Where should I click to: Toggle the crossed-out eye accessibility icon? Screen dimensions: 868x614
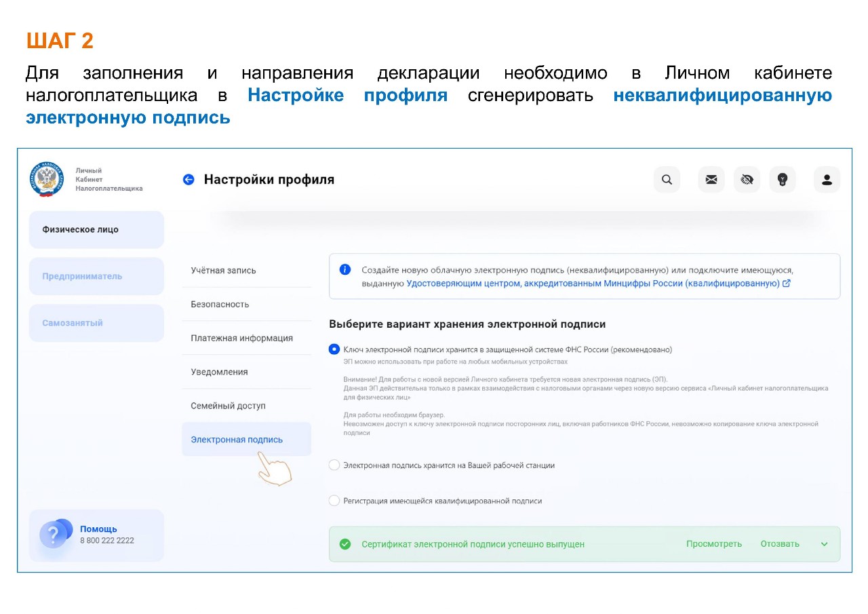[747, 180]
